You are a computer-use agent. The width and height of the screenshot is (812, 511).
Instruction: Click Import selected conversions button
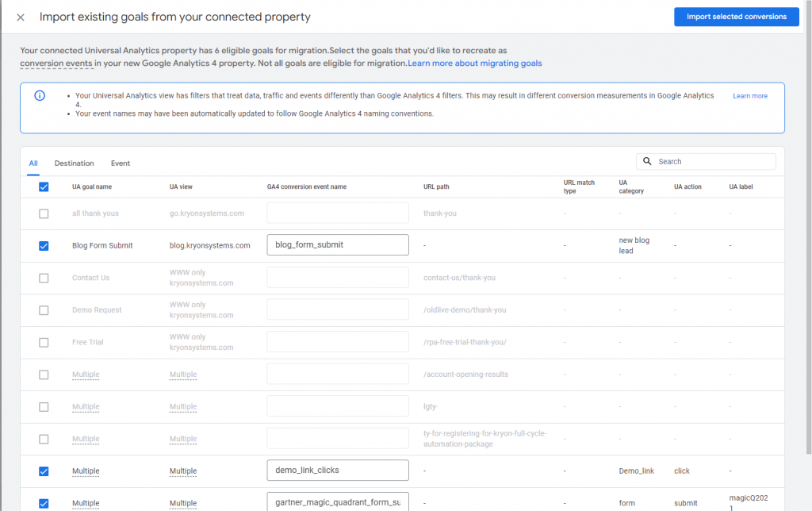click(736, 17)
